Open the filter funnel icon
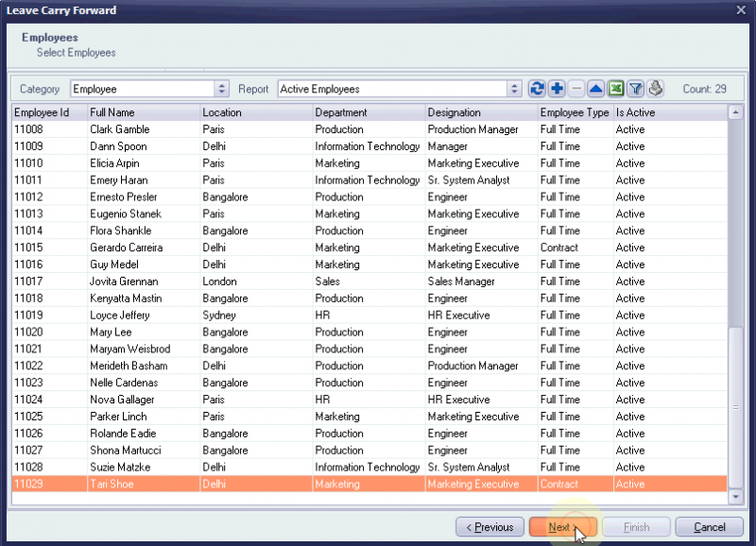Screen dimensions: 756x546 (636, 89)
